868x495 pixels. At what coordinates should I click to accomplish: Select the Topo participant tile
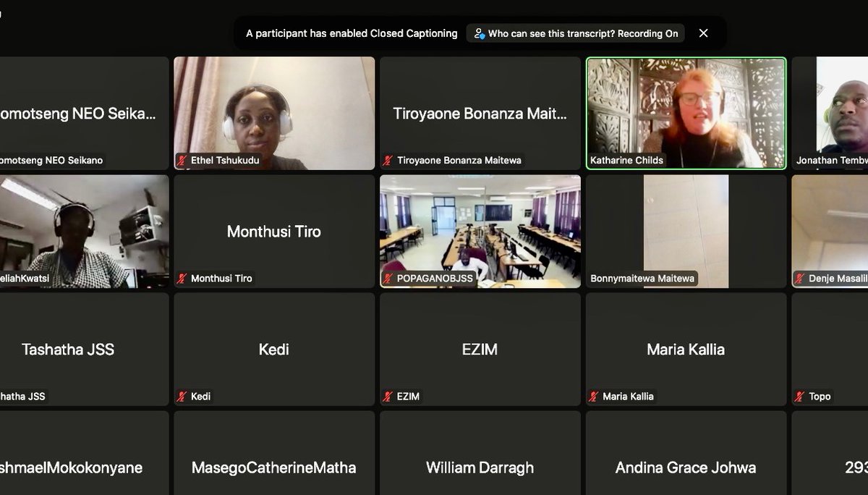click(x=830, y=350)
